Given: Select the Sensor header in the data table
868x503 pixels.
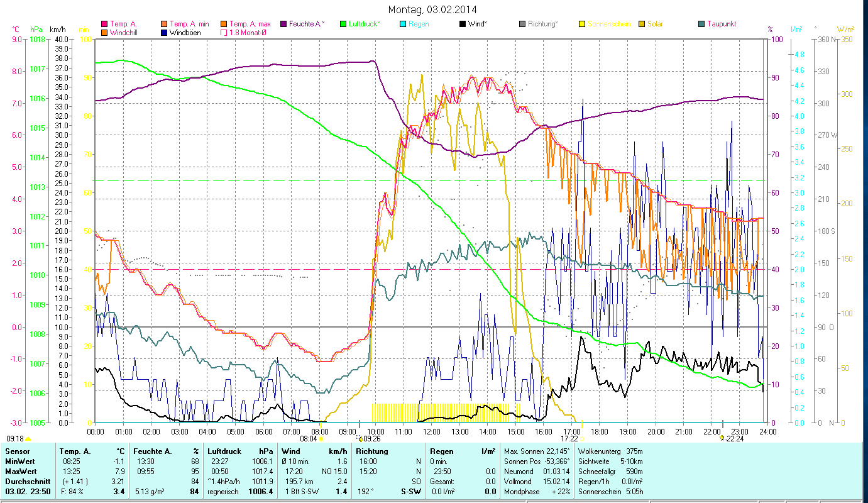Looking at the screenshot, I should [x=17, y=451].
